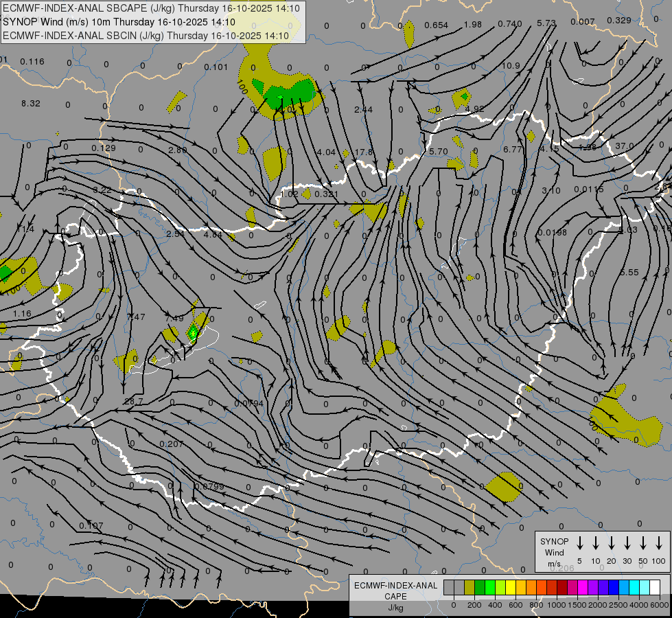Click the 2500 tick label in CAPE legend

(618, 605)
